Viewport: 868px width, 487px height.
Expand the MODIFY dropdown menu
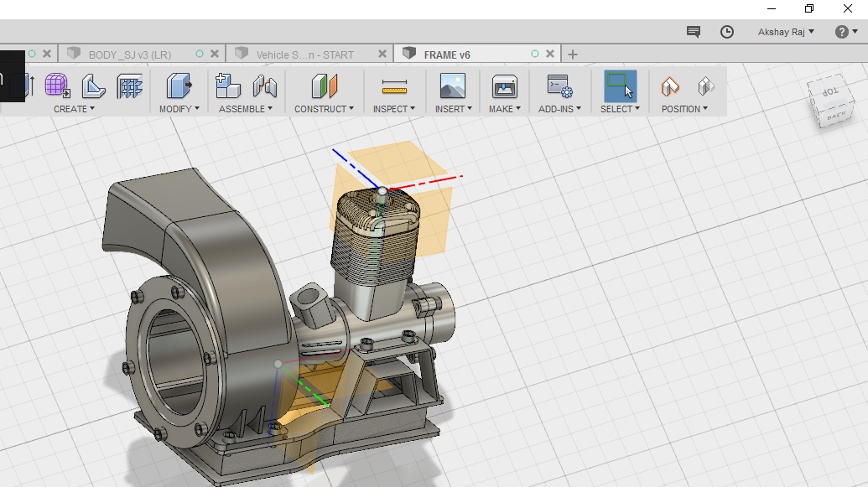pos(179,109)
